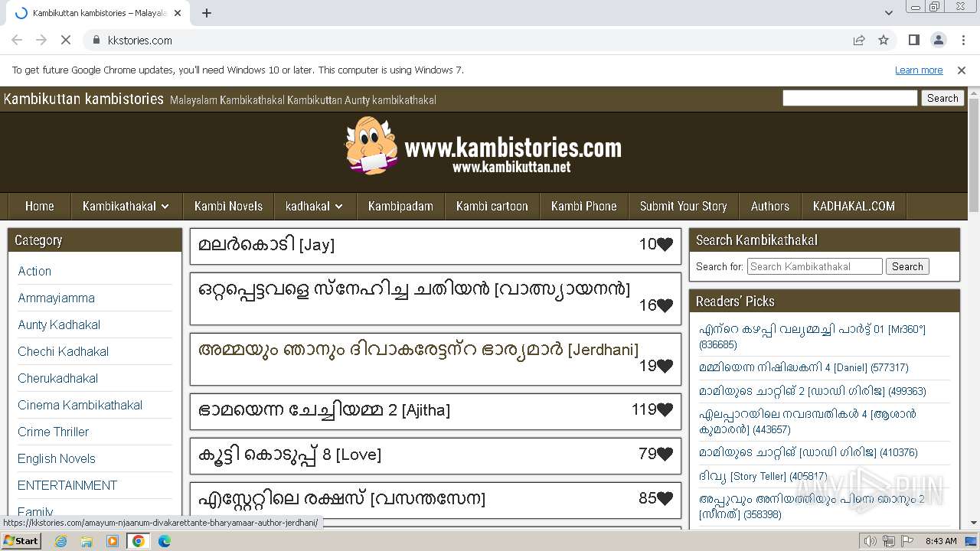Open the Kambi Novels menu item
The height and width of the screenshot is (551, 980).
(228, 206)
